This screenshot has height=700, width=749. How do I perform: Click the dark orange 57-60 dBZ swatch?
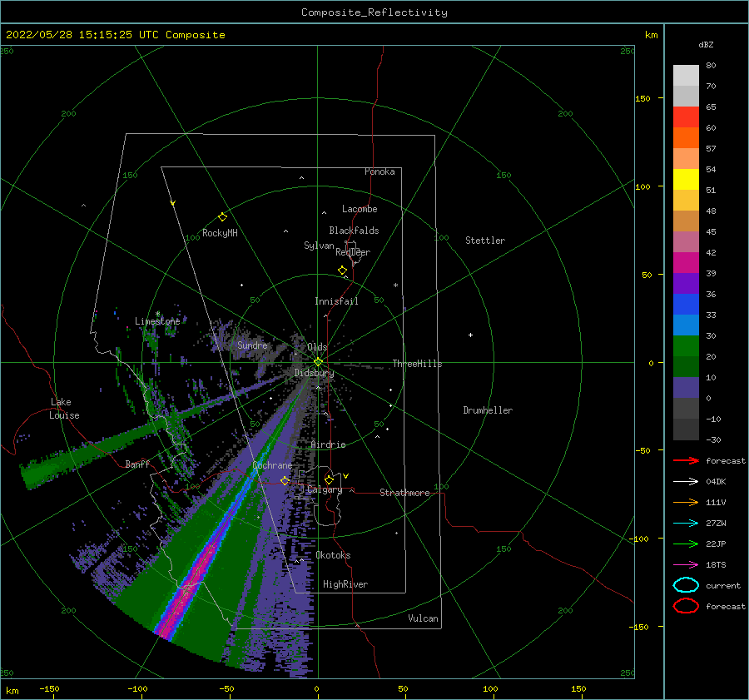(686, 137)
